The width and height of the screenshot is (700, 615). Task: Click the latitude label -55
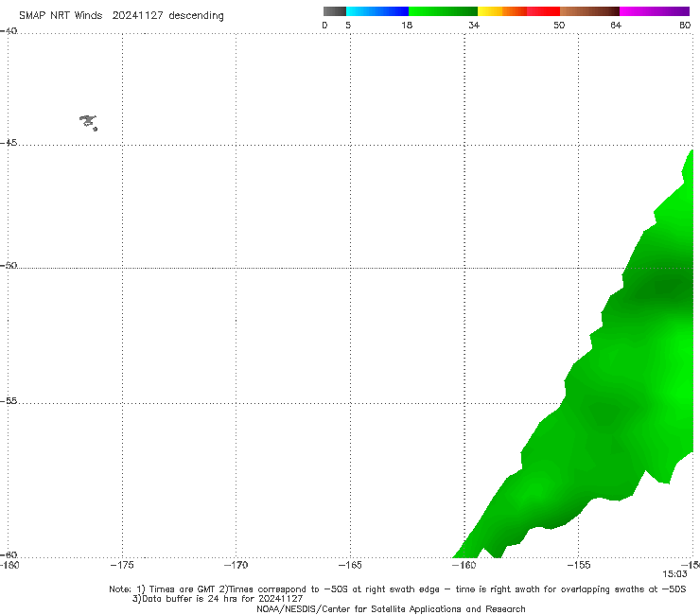click(9, 400)
